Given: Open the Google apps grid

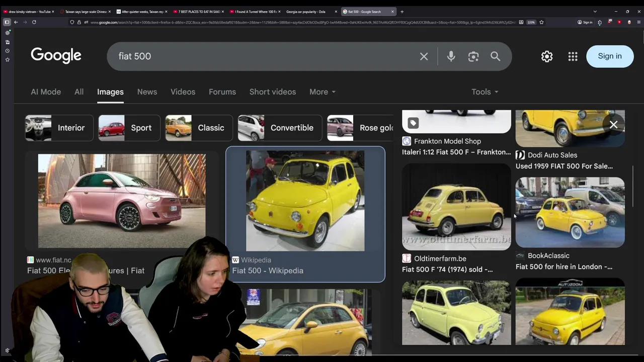Looking at the screenshot, I should [x=573, y=56].
